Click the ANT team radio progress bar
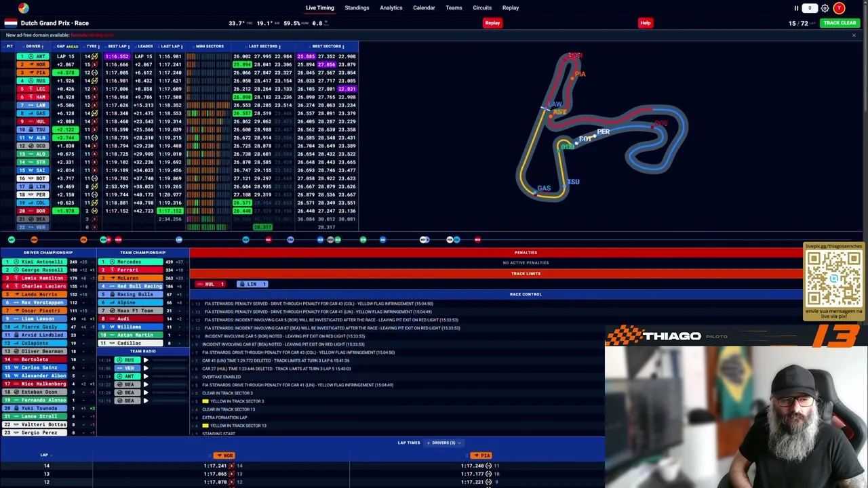This screenshot has width=868, height=488. [169, 376]
